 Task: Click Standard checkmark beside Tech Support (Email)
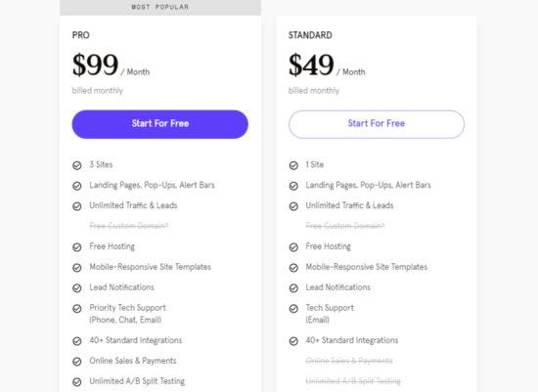pyautogui.click(x=293, y=308)
